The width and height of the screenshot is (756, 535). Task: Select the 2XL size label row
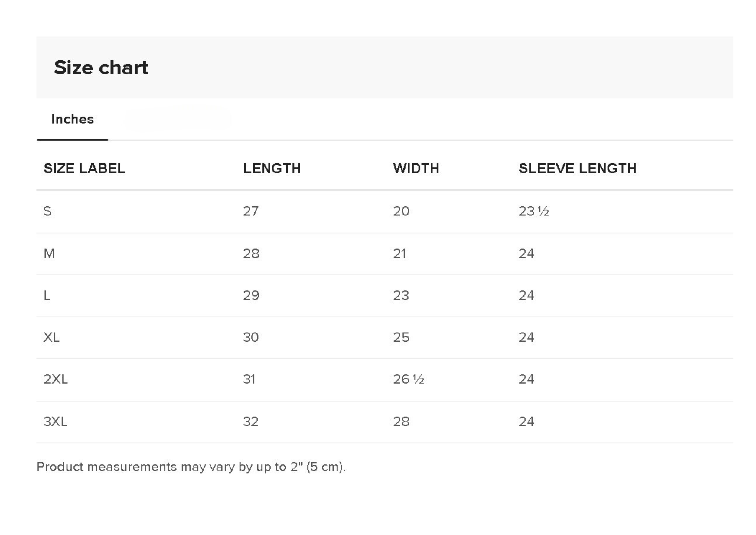tap(55, 379)
